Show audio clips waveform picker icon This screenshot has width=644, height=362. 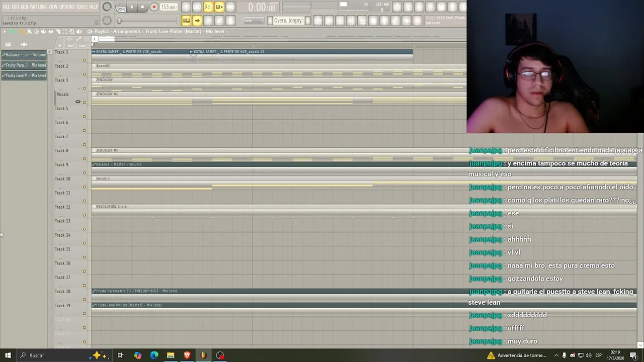[x=24, y=44]
